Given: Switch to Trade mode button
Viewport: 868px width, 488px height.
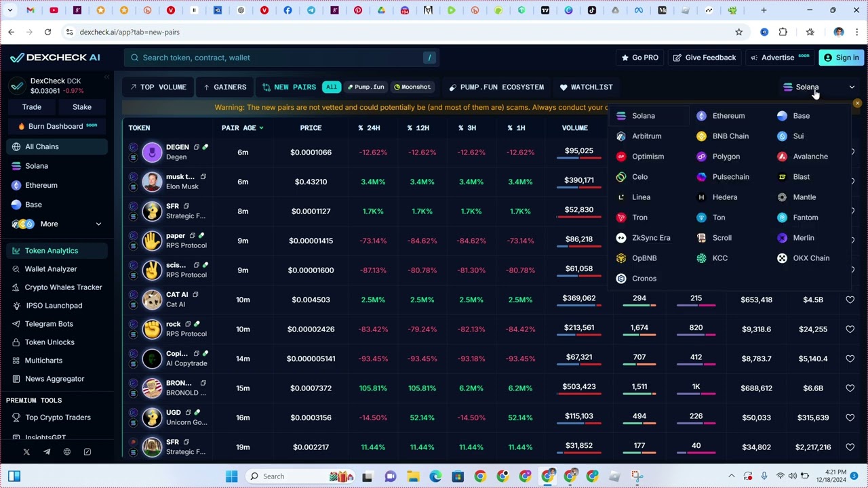Looking at the screenshot, I should click(x=31, y=107).
